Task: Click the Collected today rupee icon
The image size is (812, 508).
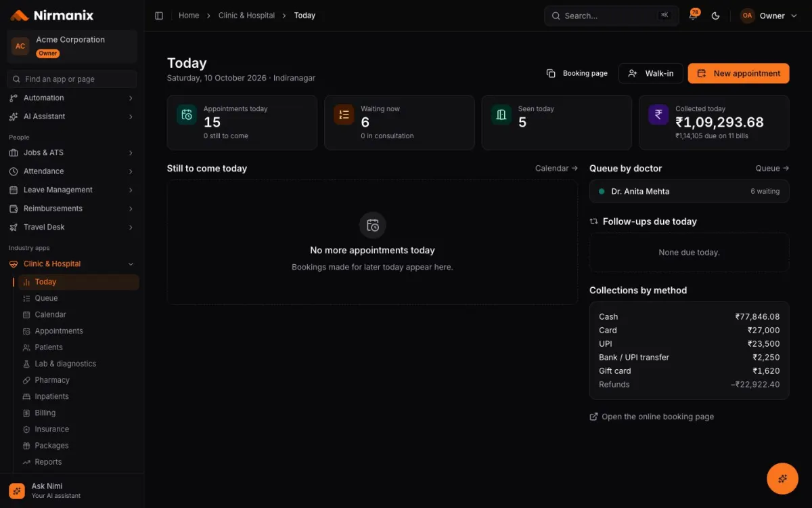Action: click(x=658, y=114)
